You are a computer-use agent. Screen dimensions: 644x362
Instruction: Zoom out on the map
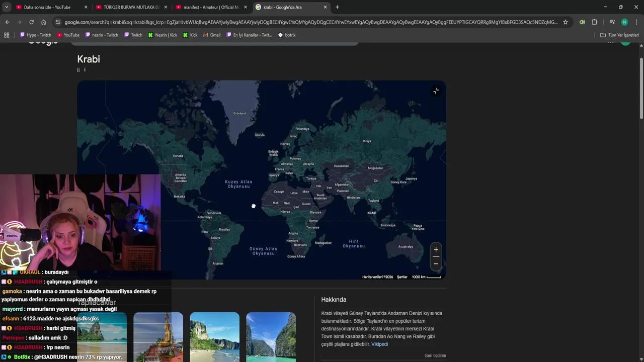point(436,263)
